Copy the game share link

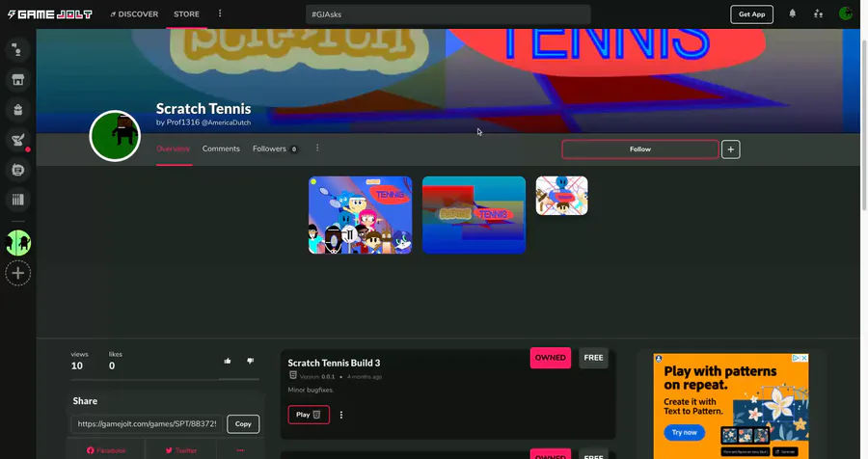[x=243, y=424]
